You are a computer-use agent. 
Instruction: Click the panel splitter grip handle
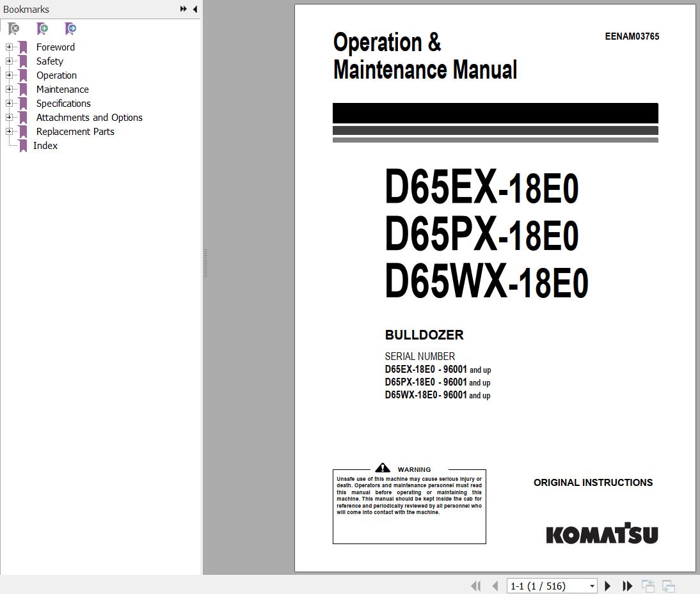point(205,263)
